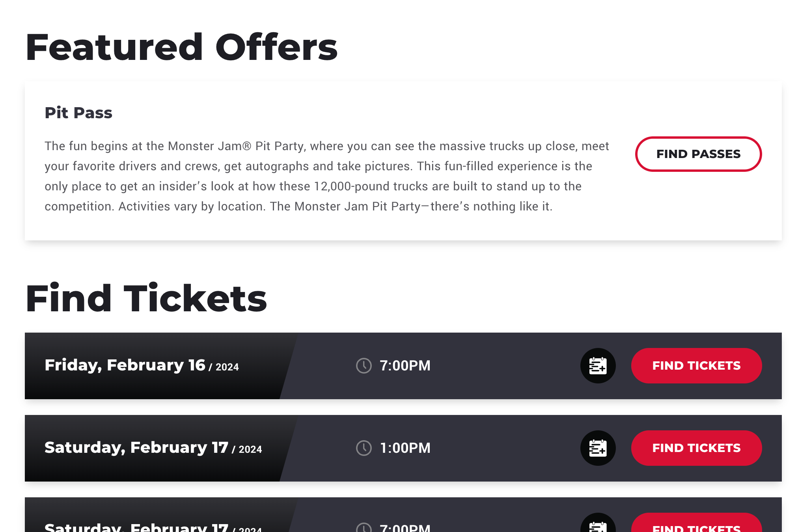798x532 pixels.
Task: Click the 7:00PM showtime text for Friday
Action: [405, 366]
